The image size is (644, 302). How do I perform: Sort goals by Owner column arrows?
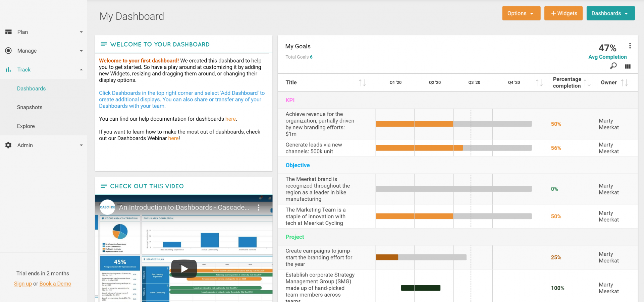pyautogui.click(x=624, y=82)
